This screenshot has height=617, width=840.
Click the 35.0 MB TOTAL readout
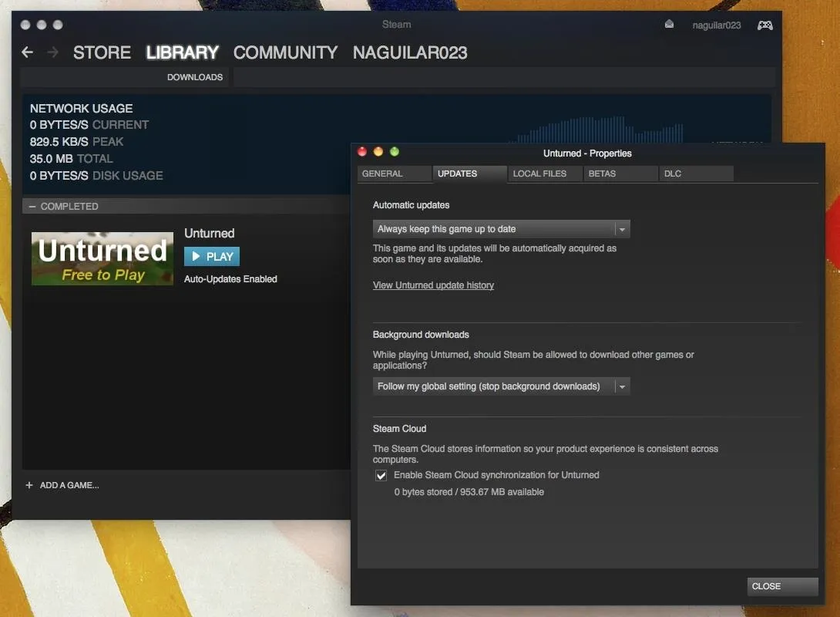[71, 159]
